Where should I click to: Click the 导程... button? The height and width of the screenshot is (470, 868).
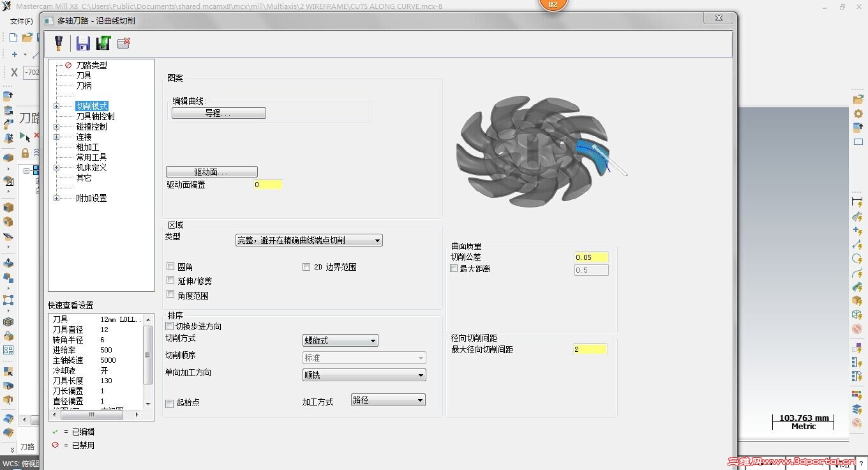pos(218,112)
